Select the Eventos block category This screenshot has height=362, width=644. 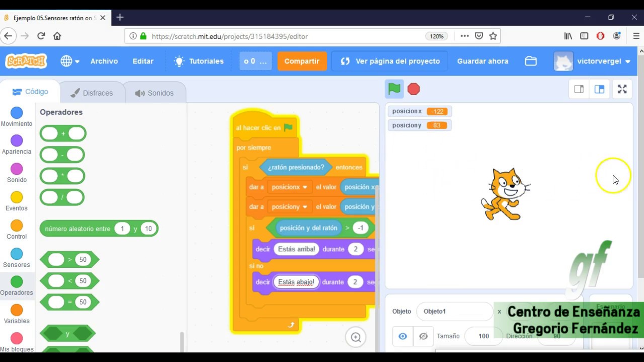click(17, 201)
